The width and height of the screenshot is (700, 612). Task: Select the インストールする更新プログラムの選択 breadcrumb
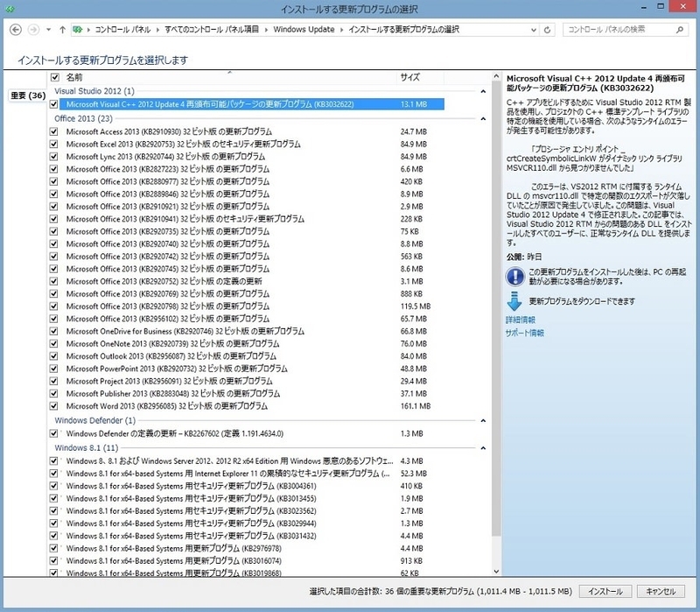pos(403,30)
